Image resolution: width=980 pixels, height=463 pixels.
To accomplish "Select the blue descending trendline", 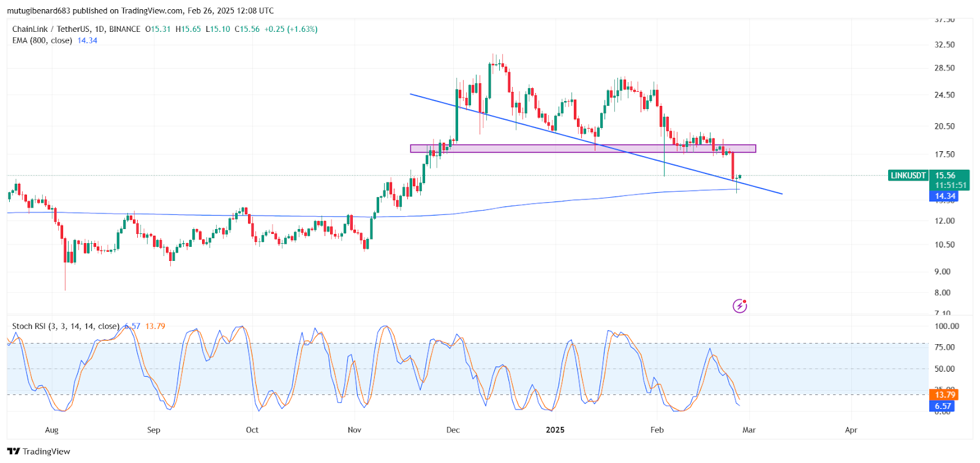I will (595, 143).
